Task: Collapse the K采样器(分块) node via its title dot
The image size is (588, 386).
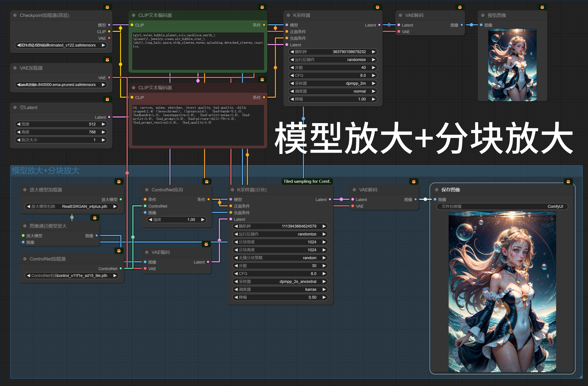Action: [x=232, y=190]
